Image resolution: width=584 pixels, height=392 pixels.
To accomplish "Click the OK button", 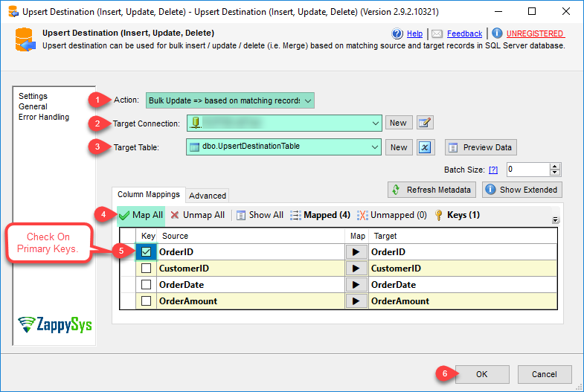I will pos(481,374).
